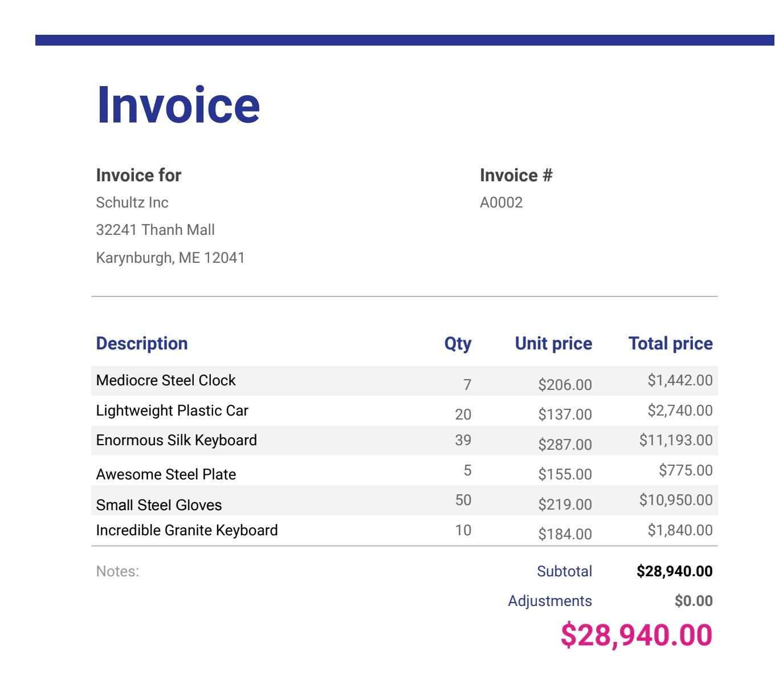The height and width of the screenshot is (700, 783).
Task: Click invoice number A0002
Action: coord(501,202)
